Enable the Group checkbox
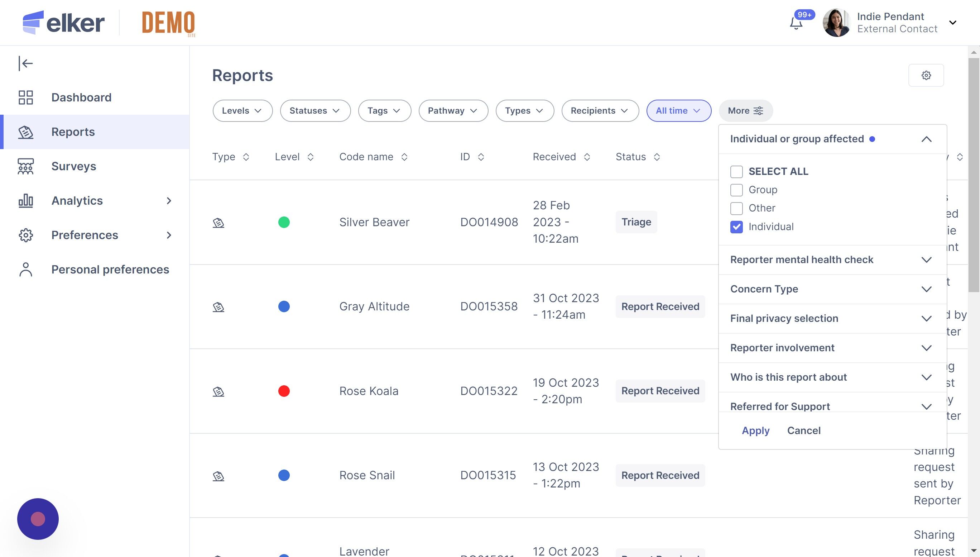This screenshot has height=557, width=980. click(x=736, y=190)
